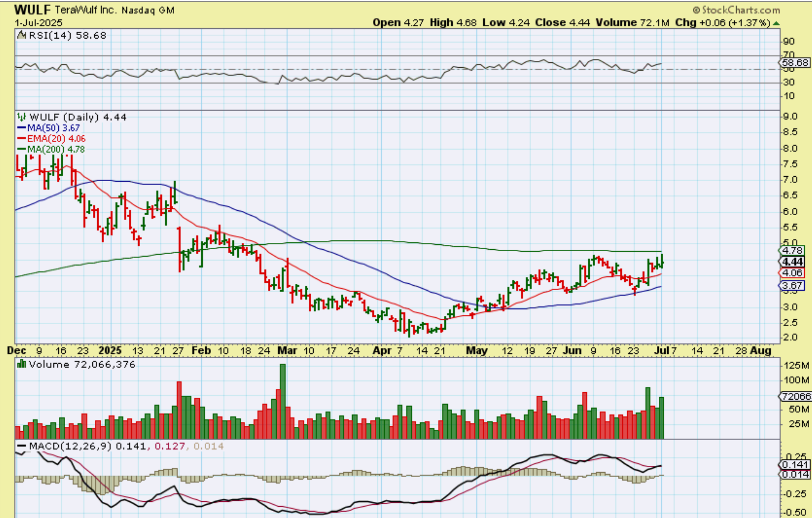Click the Volume histogram bars icon
This screenshot has height=518, width=812.
point(21,364)
